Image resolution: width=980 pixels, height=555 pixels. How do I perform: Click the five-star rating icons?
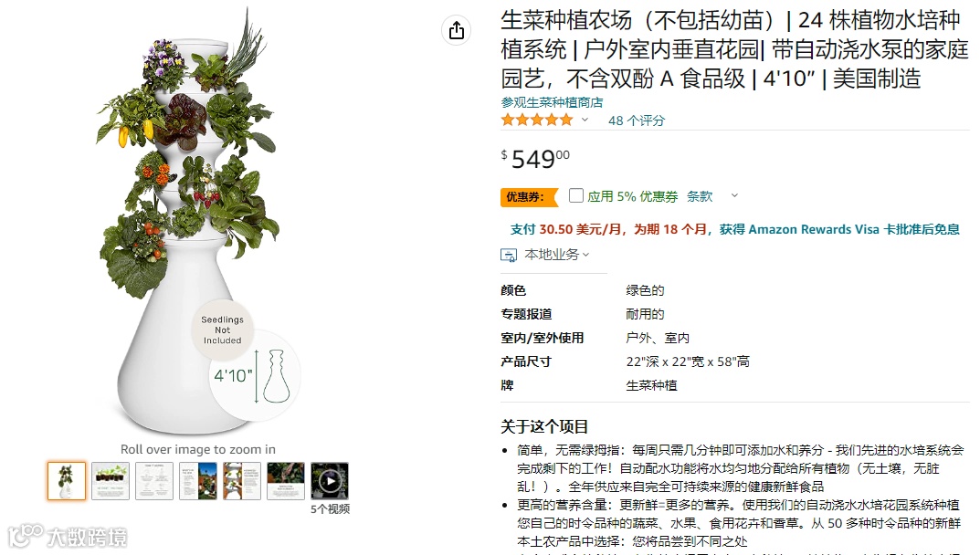[x=537, y=120]
